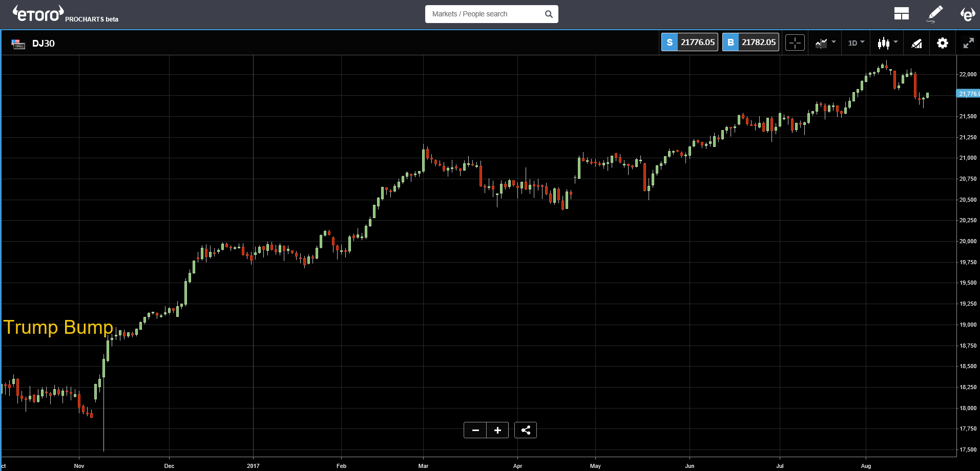Open the 1D time interval dropdown

point(856,43)
